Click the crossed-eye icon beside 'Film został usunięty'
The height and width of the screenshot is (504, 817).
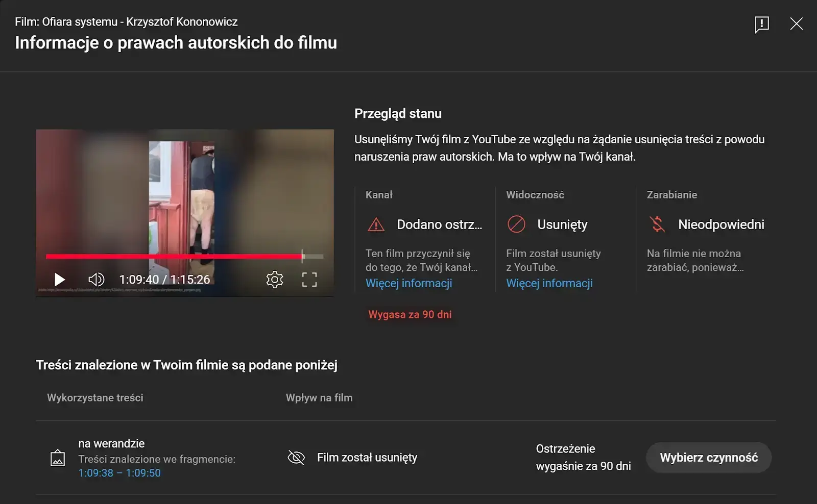coord(296,458)
